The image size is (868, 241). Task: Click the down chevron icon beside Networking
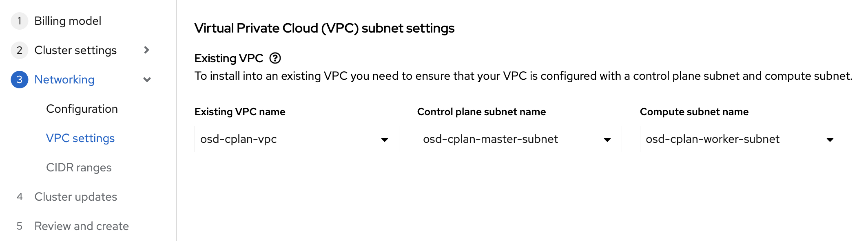click(146, 79)
